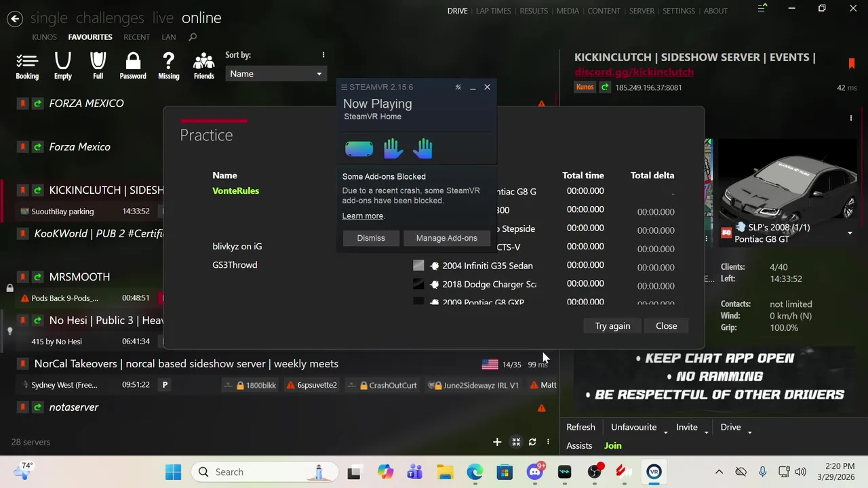Toggle the Missing content filter
868x488 pixels.
tap(169, 66)
